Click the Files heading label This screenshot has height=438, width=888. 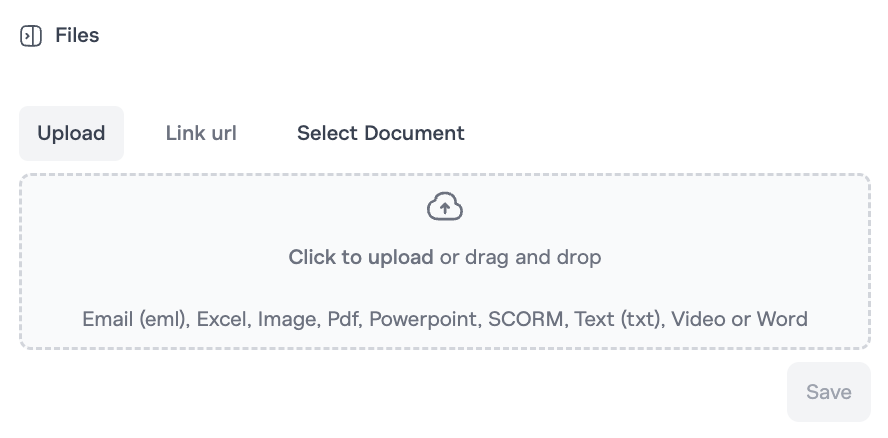point(77,36)
